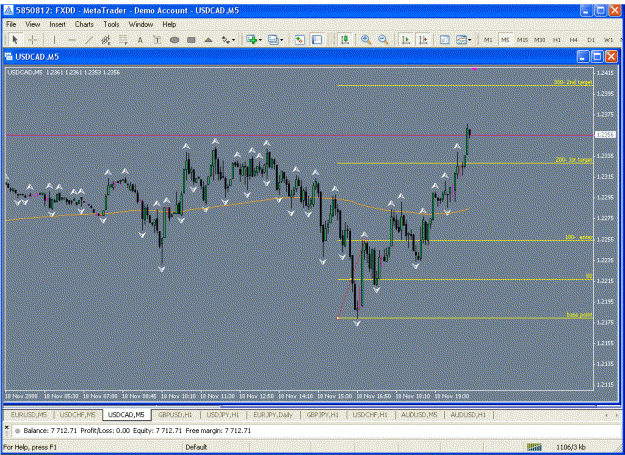Image resolution: width=625 pixels, height=455 pixels.
Task: Toggle the Navigator window icon
Action: point(317,39)
